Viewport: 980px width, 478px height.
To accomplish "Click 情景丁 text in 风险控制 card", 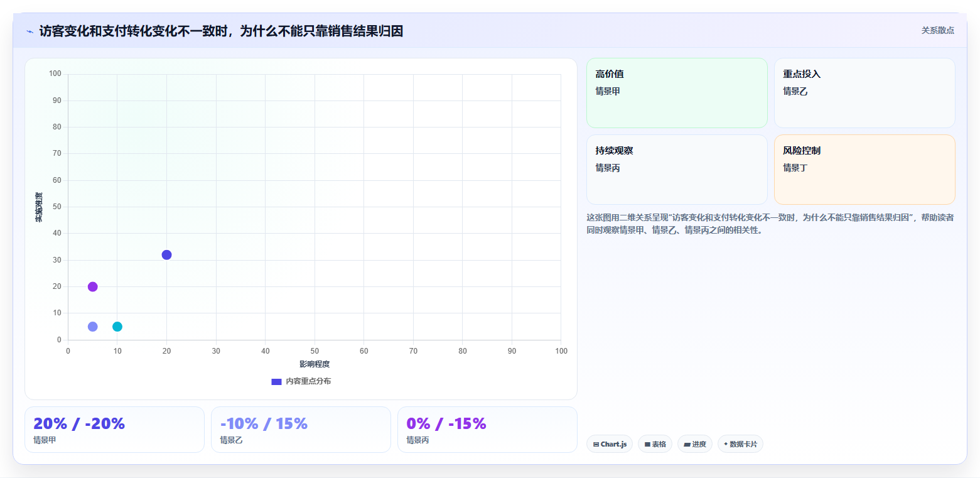I will tap(795, 168).
